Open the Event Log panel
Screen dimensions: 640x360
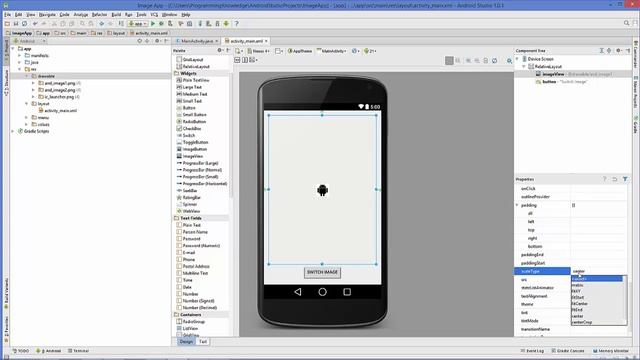(x=532, y=351)
